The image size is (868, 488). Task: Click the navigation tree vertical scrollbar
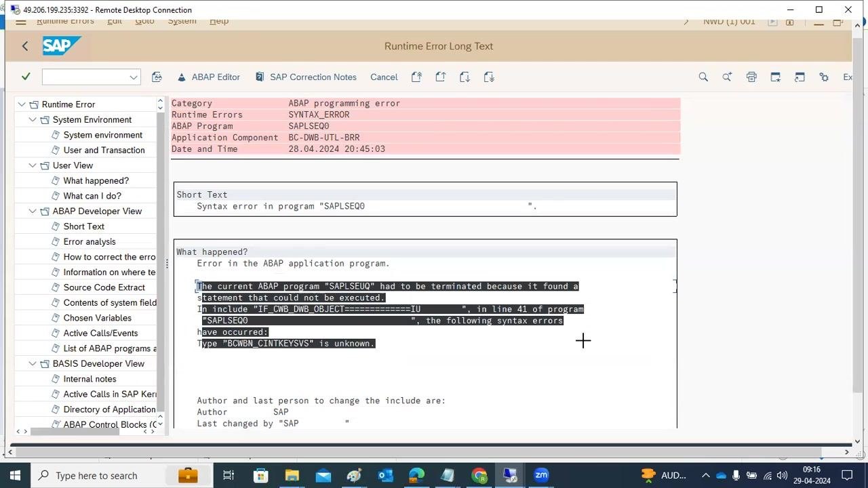click(161, 261)
